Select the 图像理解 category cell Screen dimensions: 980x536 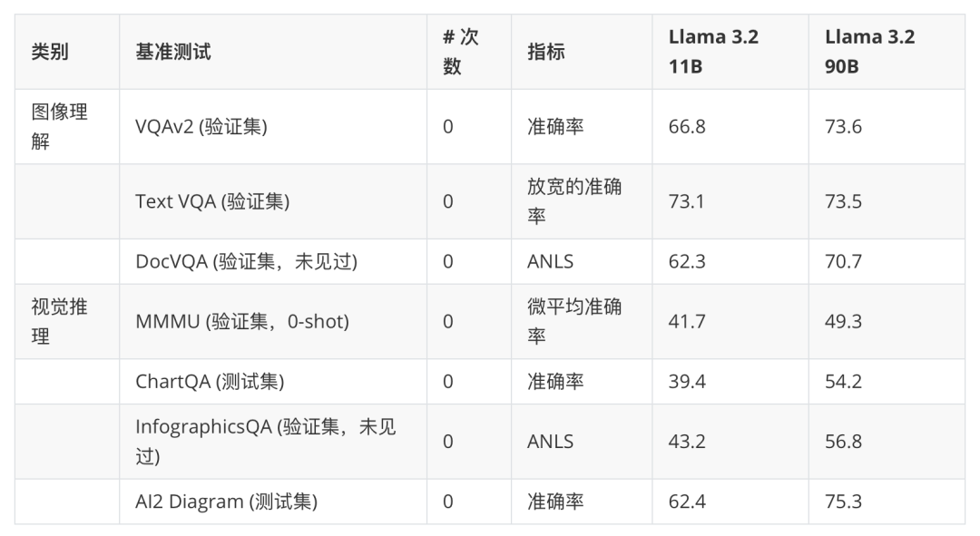click(x=60, y=126)
